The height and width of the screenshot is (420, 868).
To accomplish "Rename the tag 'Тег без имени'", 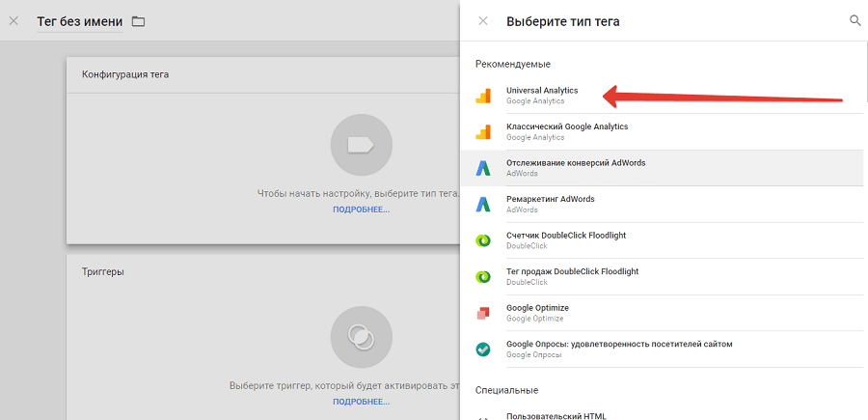I will [79, 21].
